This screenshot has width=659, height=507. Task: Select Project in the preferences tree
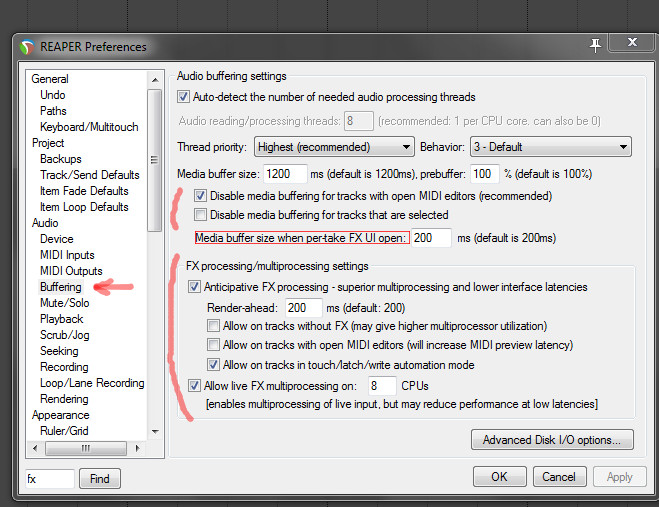click(48, 143)
